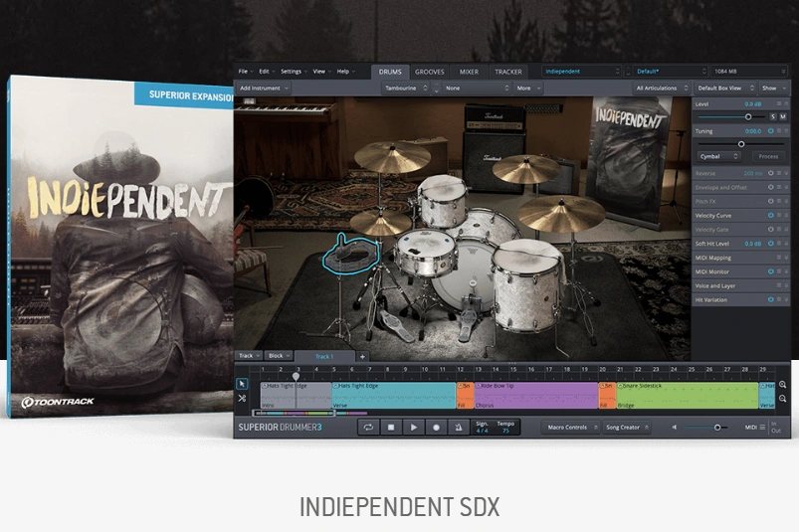Toggle the metronome icon

[458, 428]
